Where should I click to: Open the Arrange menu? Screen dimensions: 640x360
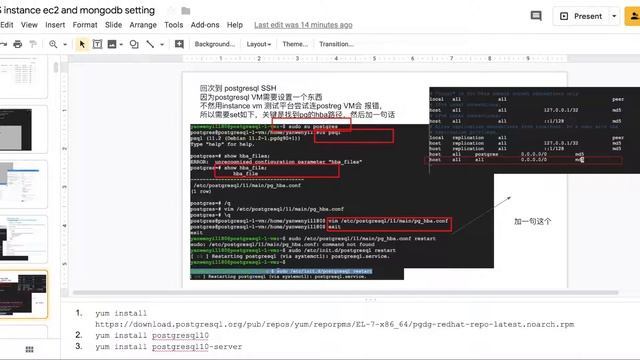coord(143,25)
